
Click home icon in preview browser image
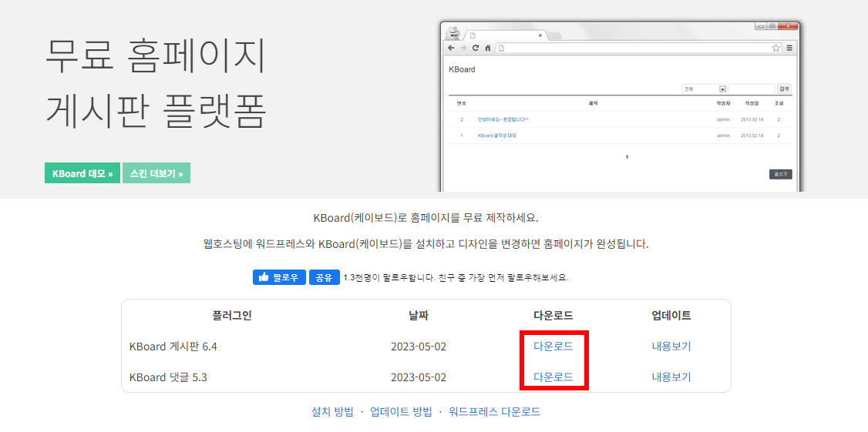point(488,48)
